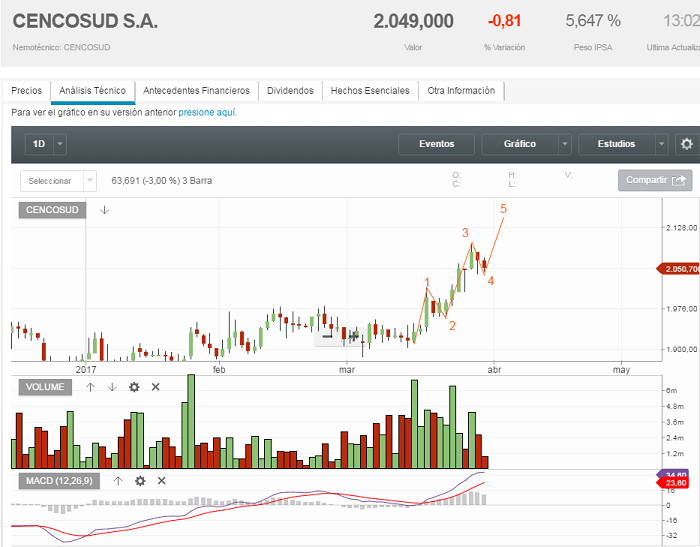Open the VOLUME study settings gear
The width and height of the screenshot is (700, 547).
point(134,387)
